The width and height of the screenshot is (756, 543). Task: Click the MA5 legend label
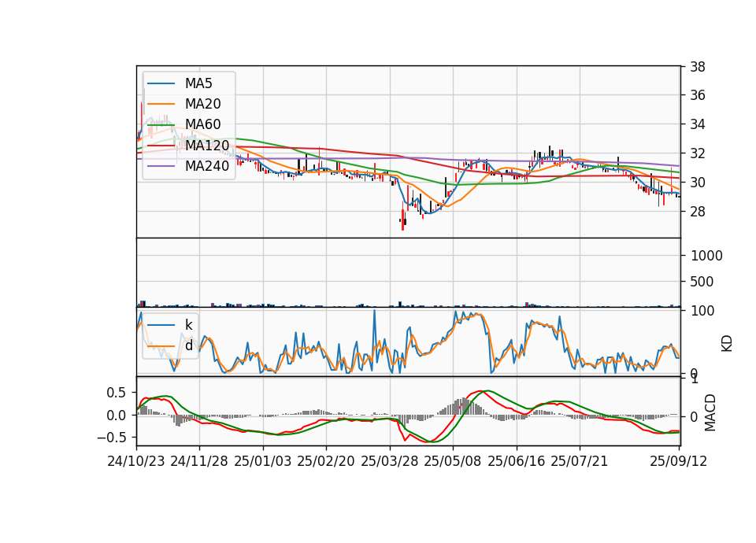coord(198,83)
